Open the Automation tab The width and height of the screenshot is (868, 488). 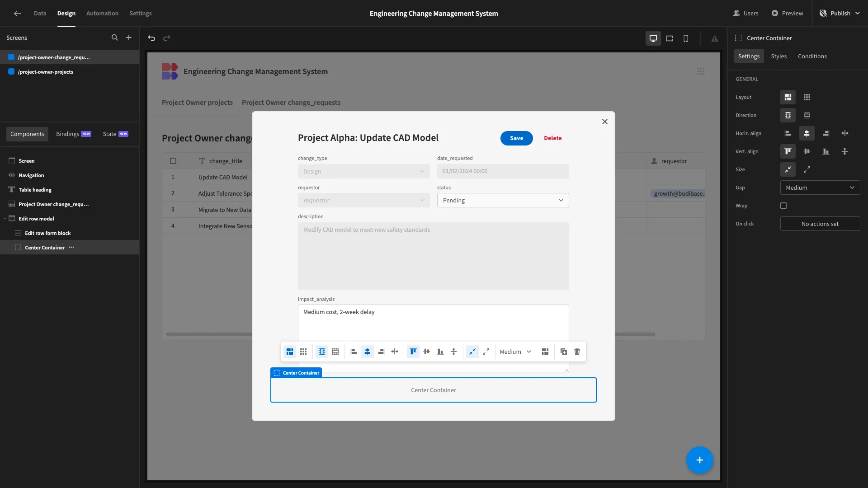click(102, 14)
